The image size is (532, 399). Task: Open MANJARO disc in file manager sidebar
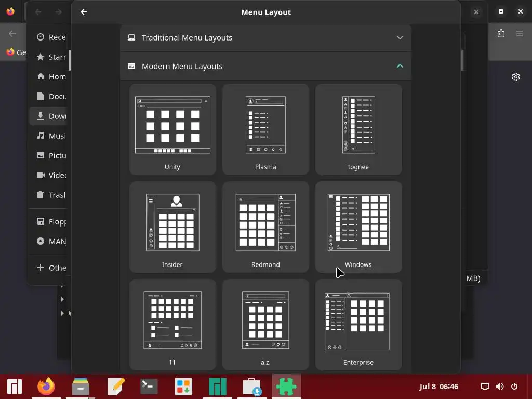pyautogui.click(x=50, y=241)
